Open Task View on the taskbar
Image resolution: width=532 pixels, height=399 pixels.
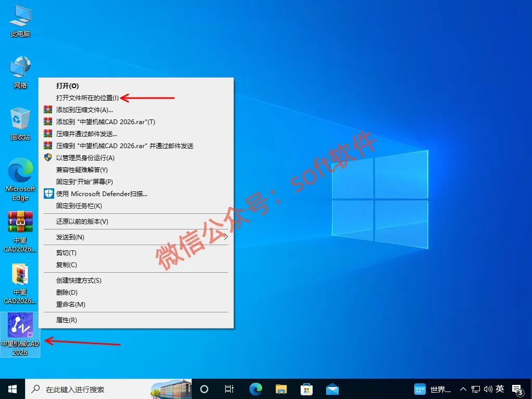pyautogui.click(x=229, y=389)
